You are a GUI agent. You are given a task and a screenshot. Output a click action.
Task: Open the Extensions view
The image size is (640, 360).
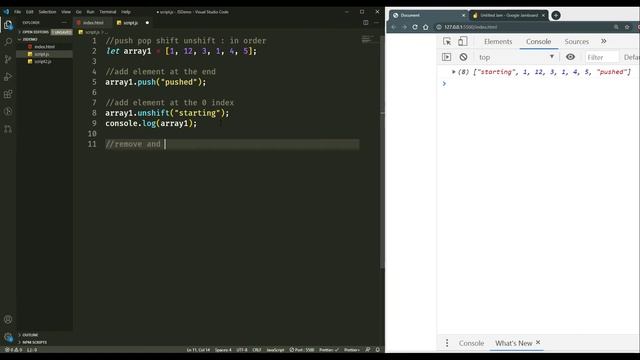[x=8, y=94]
